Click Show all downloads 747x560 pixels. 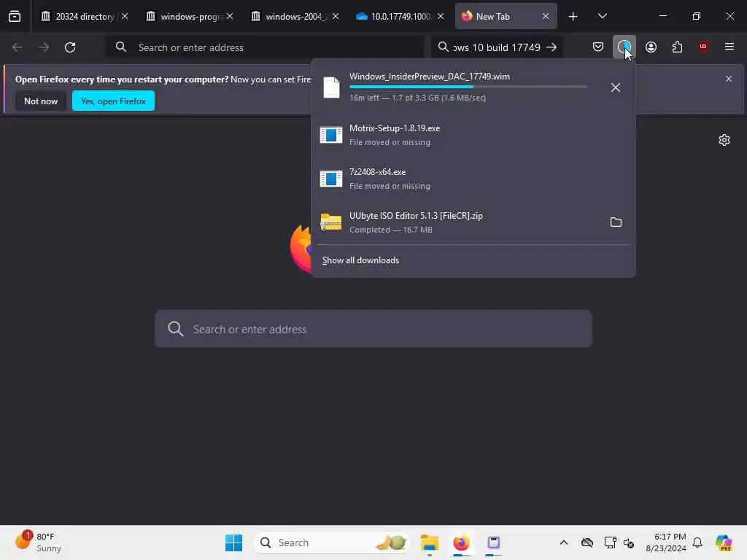tap(360, 260)
